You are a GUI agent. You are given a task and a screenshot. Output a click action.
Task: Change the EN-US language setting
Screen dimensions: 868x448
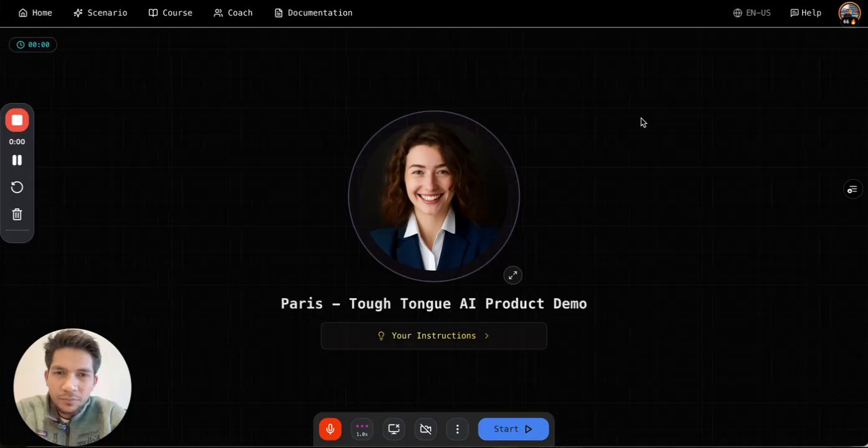click(x=752, y=12)
